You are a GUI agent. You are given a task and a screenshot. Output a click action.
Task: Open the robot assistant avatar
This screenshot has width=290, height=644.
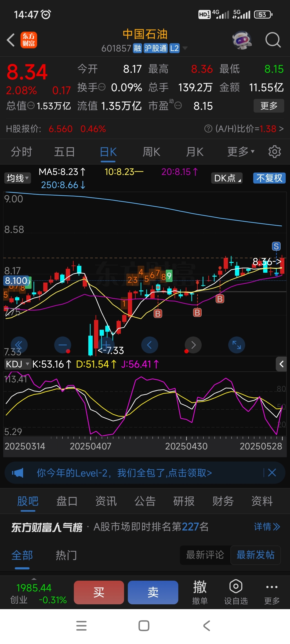[x=242, y=40]
